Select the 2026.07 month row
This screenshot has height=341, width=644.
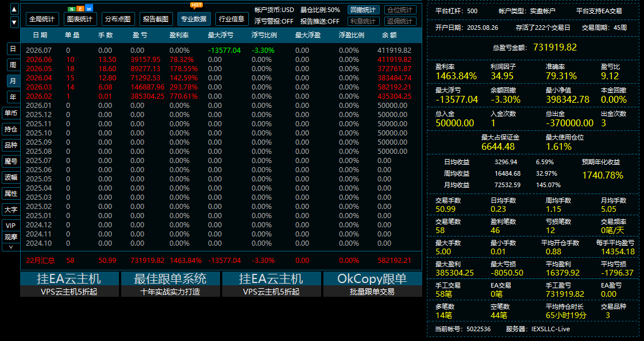pyautogui.click(x=221, y=51)
